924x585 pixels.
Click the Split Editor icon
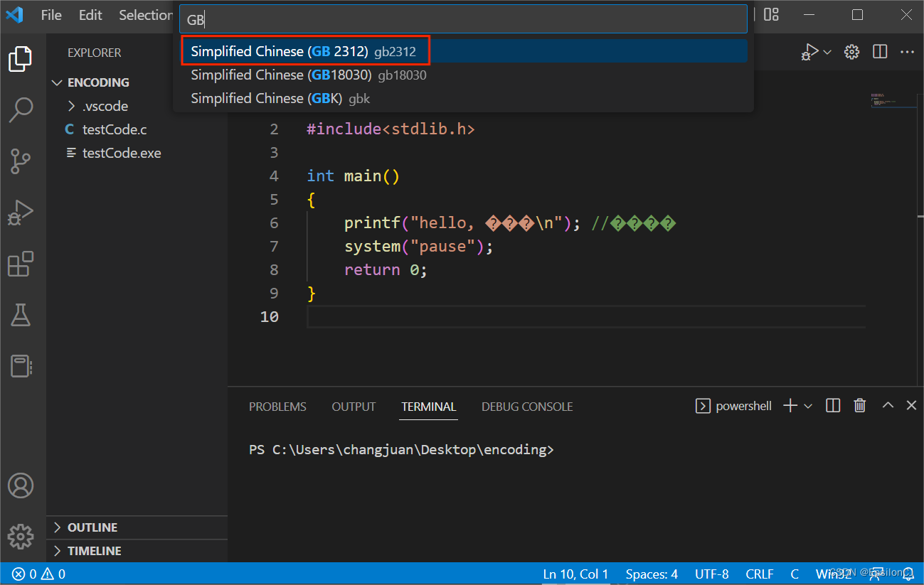click(x=880, y=52)
